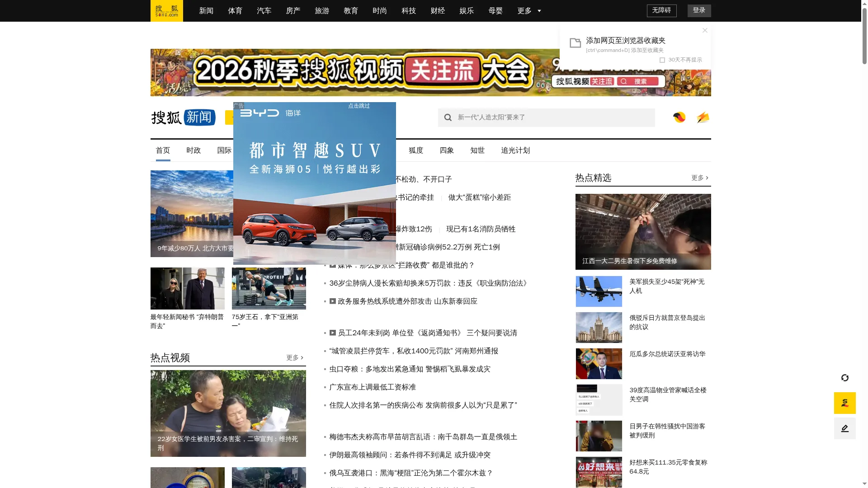
Task: Play video for 政务服务热线 headline
Action: pos(333,301)
